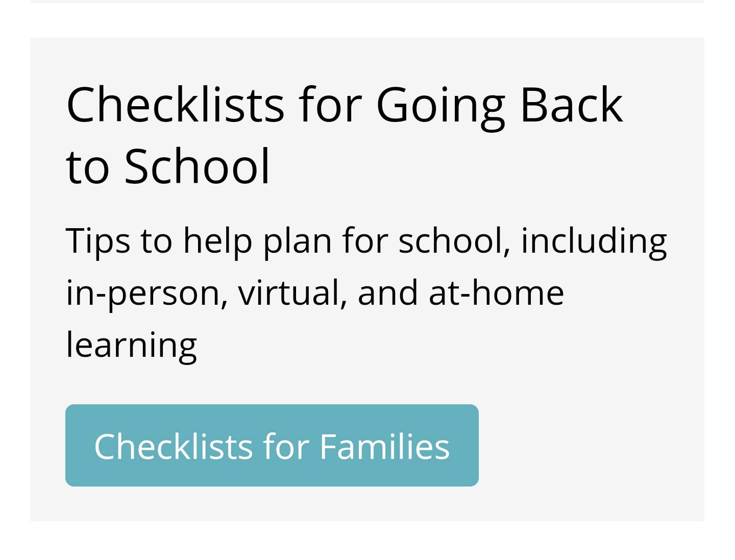Click the 'in-person, virtual, and at-home' text line
This screenshot has height=560, width=735.
tap(315, 293)
